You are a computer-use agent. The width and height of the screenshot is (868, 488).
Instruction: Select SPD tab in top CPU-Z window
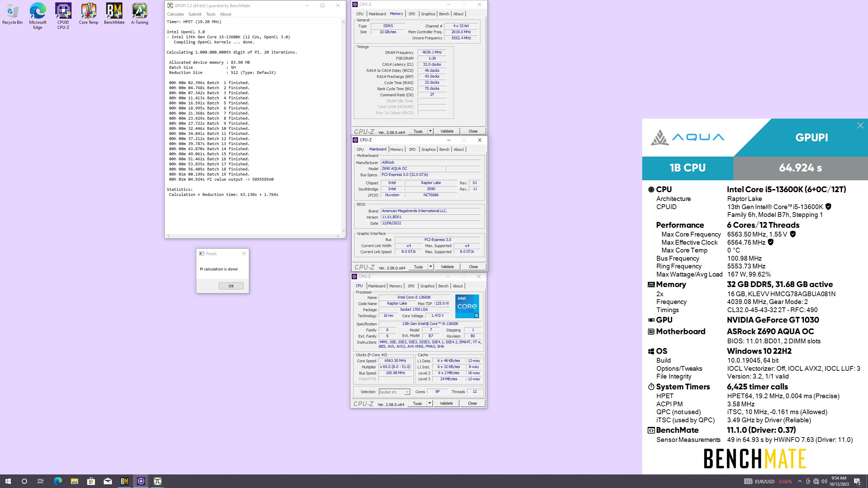[412, 14]
